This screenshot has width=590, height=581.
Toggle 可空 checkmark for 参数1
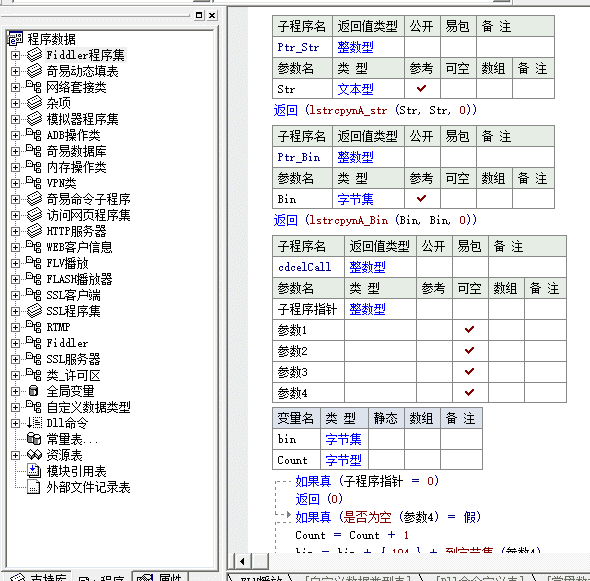click(x=470, y=330)
